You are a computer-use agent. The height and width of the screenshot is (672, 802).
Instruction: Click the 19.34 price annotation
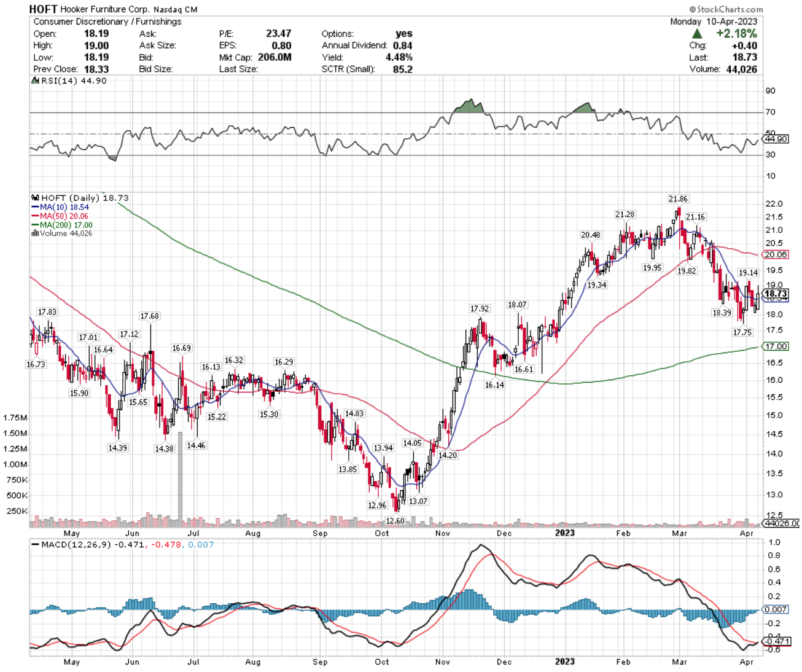[597, 285]
